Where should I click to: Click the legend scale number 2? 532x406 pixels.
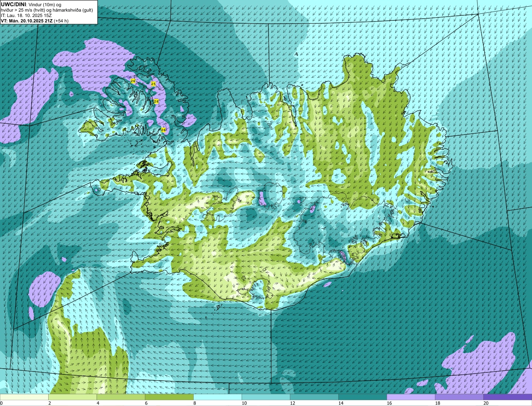tap(49, 403)
